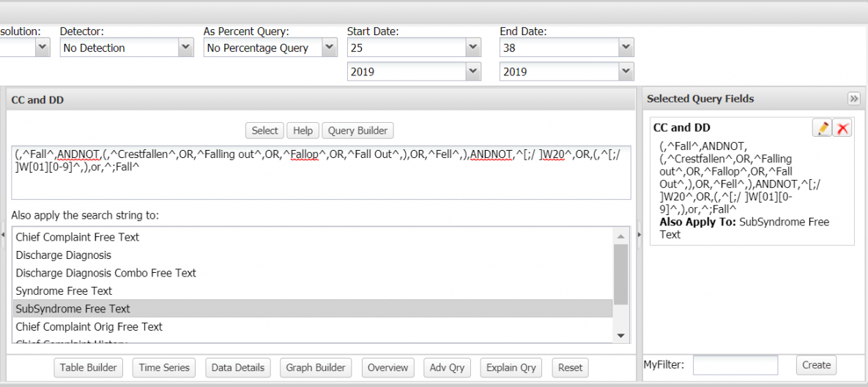Image resolution: width=868 pixels, height=387 pixels.
Task: Click into the MyFilter text field
Action: pos(735,365)
